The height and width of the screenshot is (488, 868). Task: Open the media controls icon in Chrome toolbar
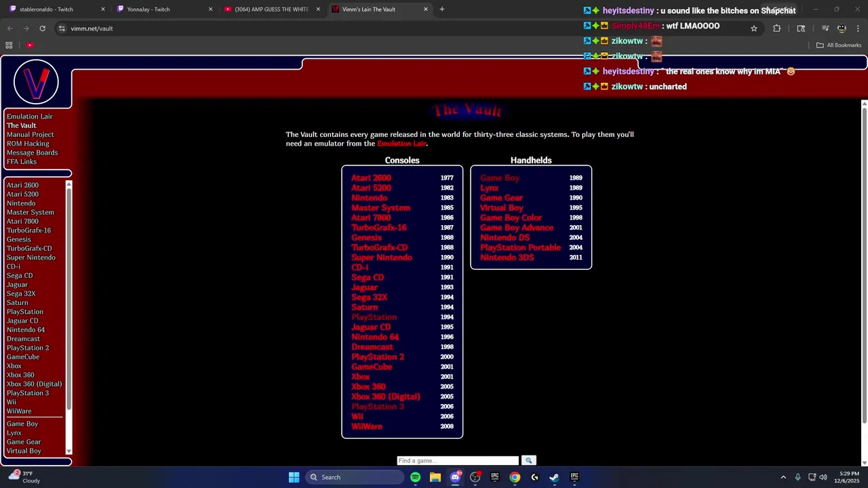825,28
